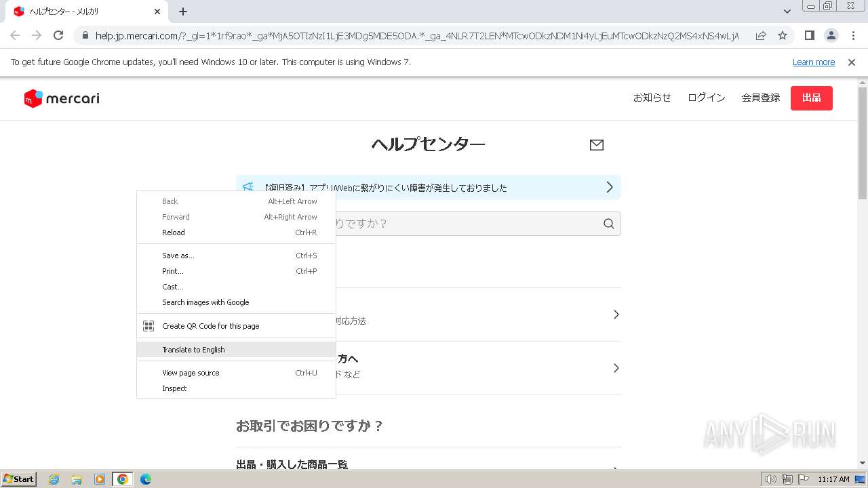Viewport: 868px width, 488px height.
Task: Click the 会員登録 link
Action: (761, 98)
